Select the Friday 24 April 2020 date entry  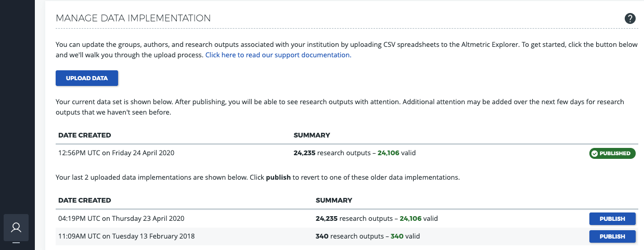116,153
